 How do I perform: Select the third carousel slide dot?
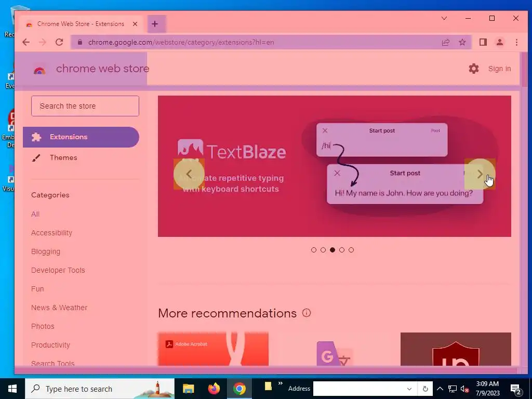pyautogui.click(x=332, y=250)
